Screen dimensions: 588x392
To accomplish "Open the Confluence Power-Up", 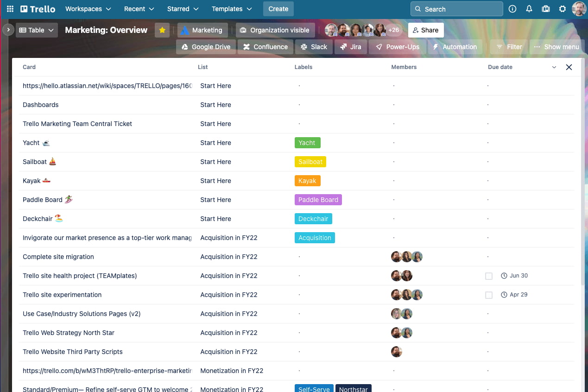I will (265, 46).
